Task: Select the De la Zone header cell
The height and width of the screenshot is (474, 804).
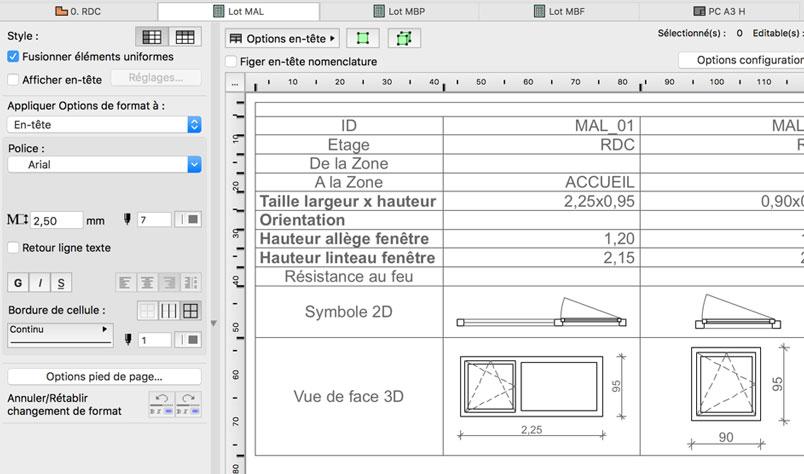Action: (x=349, y=164)
